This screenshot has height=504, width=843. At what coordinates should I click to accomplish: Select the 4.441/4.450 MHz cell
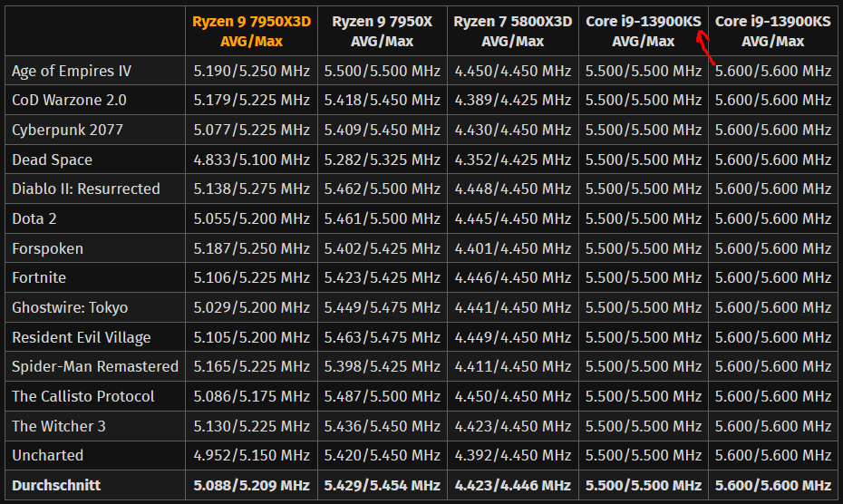click(513, 307)
